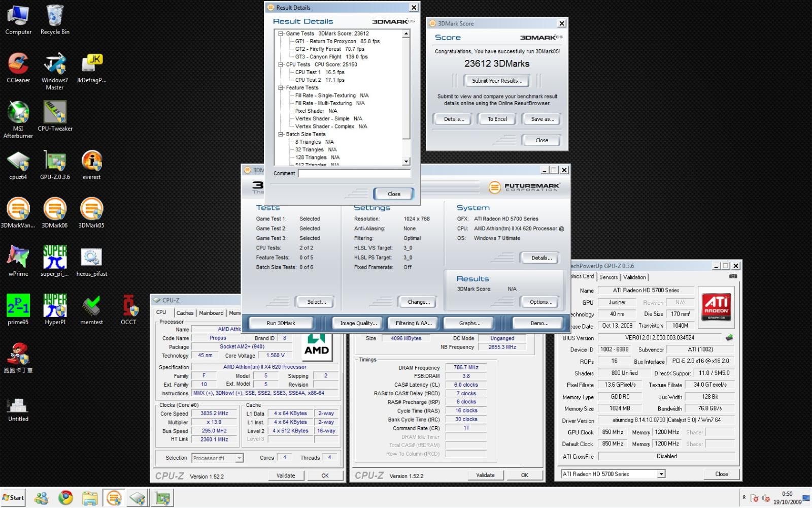The image size is (812, 508).
Task: Launch memtest desktop shortcut
Action: pyautogui.click(x=91, y=309)
